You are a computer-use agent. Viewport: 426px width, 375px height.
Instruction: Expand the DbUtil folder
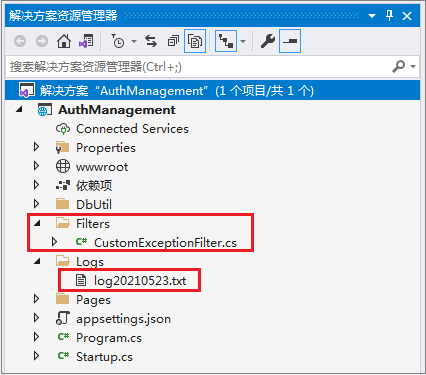[x=37, y=204]
